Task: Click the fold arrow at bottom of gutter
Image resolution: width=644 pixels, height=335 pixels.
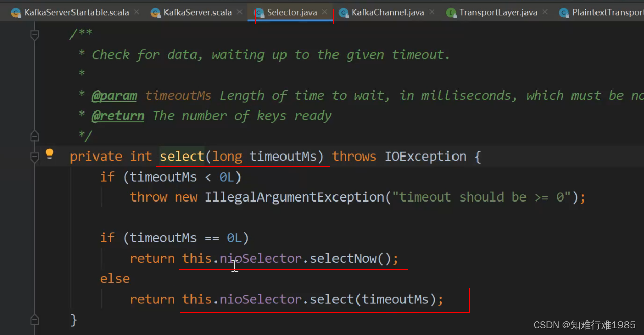Action: [35, 319]
